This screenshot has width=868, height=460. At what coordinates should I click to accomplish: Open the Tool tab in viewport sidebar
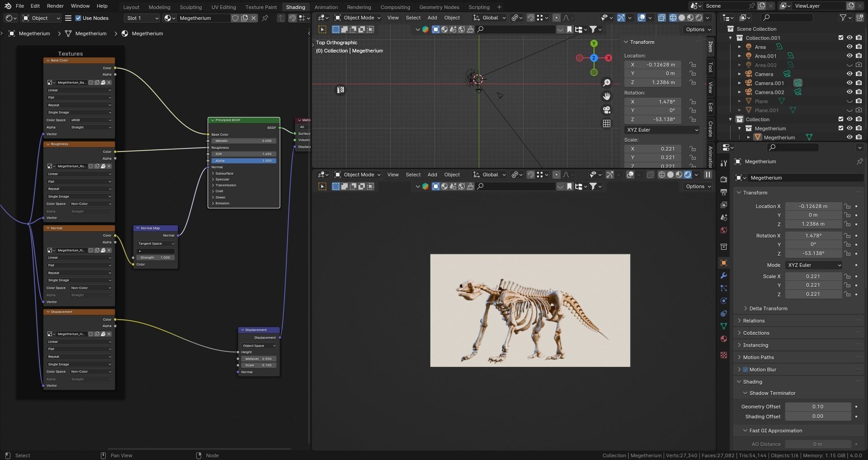pyautogui.click(x=710, y=67)
